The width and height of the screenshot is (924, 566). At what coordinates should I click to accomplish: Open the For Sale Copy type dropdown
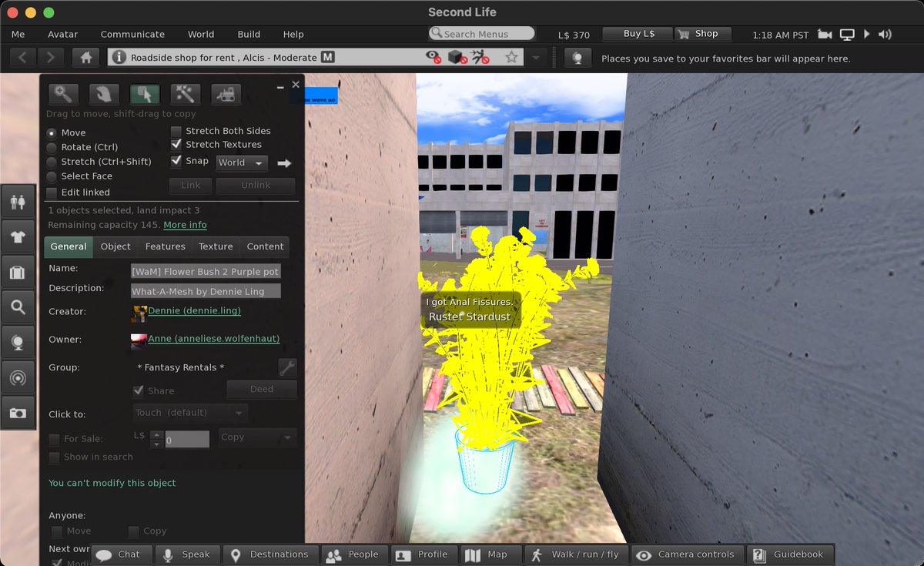pyautogui.click(x=257, y=437)
